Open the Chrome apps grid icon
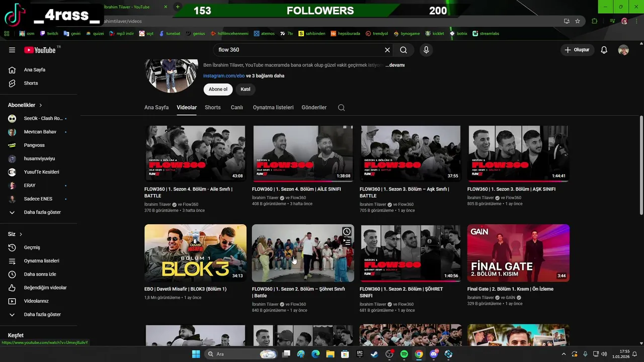 pyautogui.click(x=7, y=34)
